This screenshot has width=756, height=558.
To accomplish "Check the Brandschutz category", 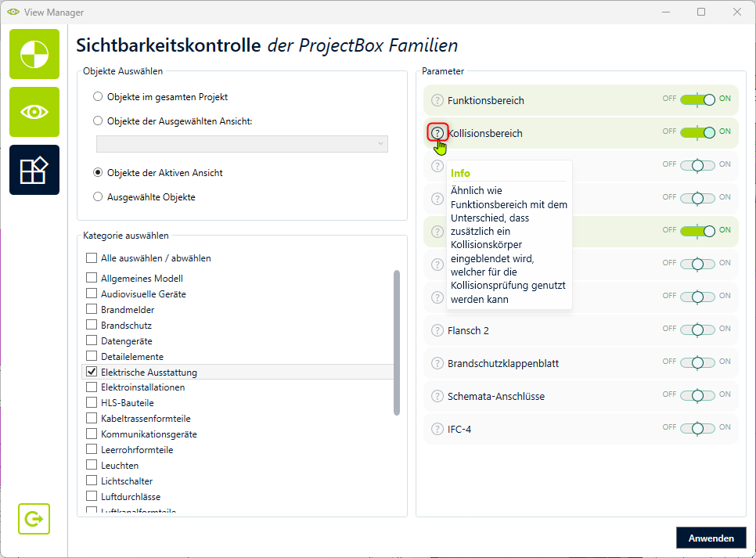I will pos(92,325).
